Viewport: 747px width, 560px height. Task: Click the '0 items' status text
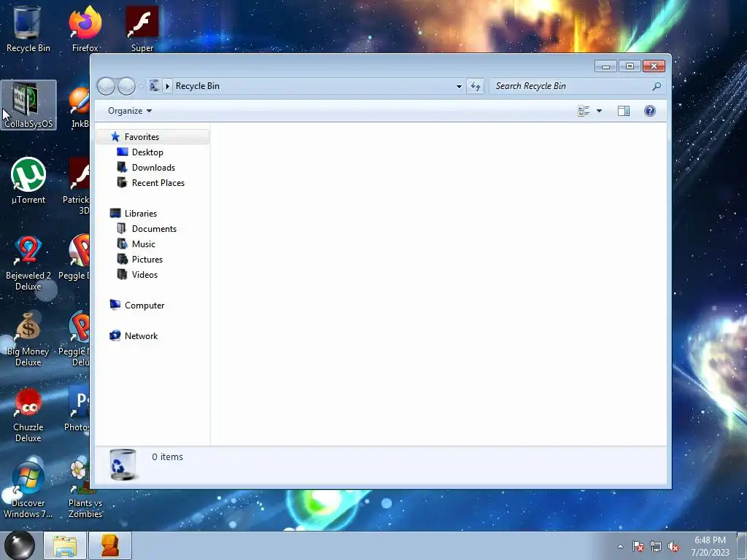pos(167,456)
